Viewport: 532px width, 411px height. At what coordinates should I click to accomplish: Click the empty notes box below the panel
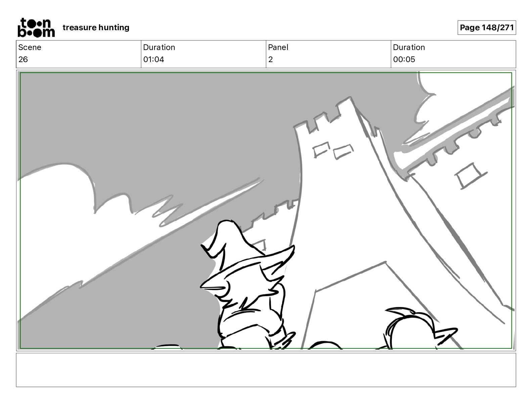(266, 370)
